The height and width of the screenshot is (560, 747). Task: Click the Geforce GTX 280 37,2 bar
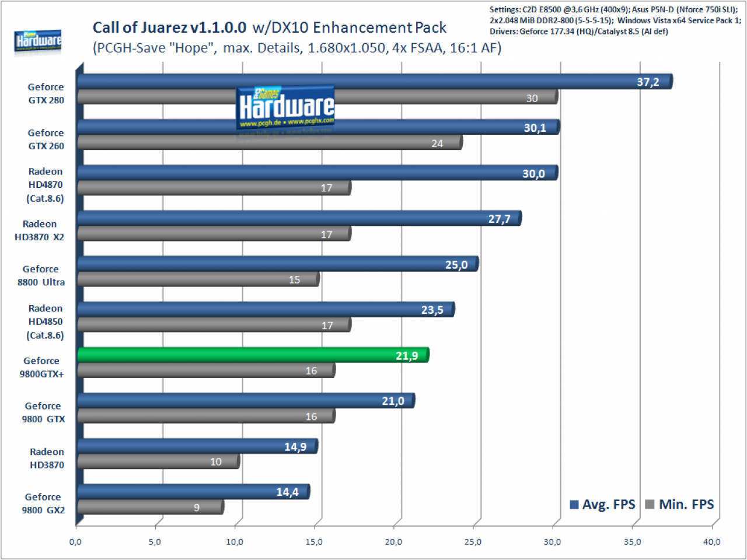click(375, 81)
